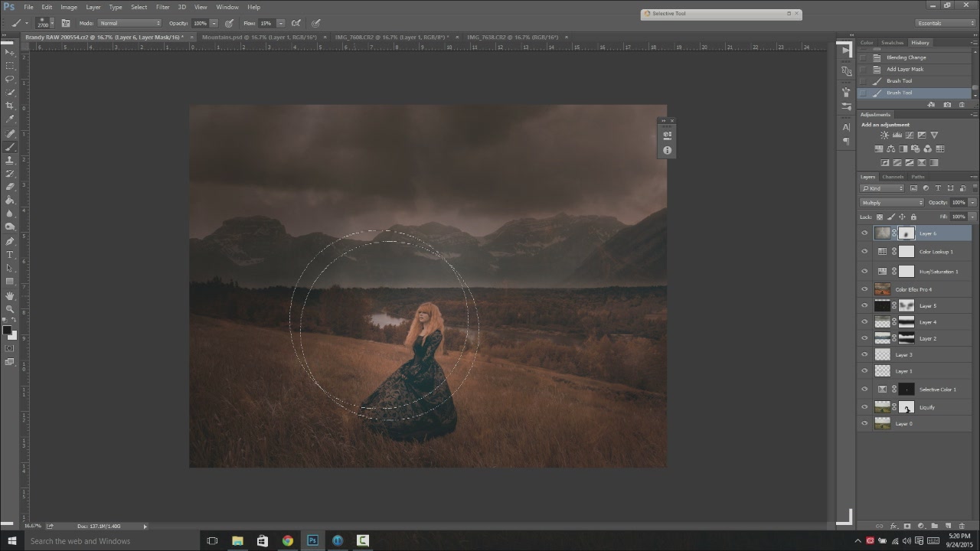Select the Eraser tool
Screen dimensions: 980x551
pos(10,187)
